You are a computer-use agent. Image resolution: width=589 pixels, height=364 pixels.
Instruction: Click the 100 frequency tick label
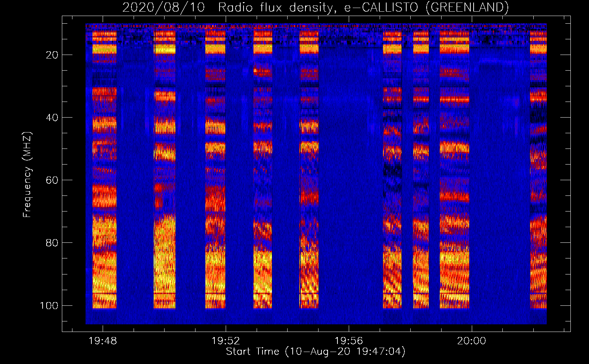click(x=49, y=305)
